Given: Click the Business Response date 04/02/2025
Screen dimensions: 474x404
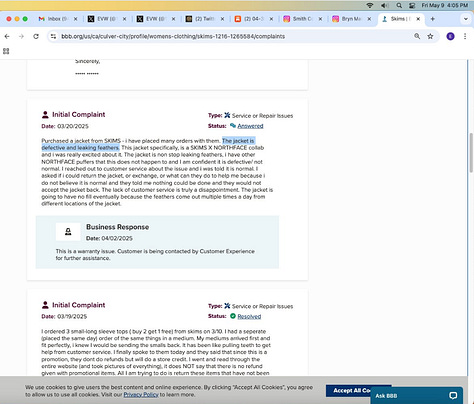Looking at the screenshot, I should click(x=117, y=238).
